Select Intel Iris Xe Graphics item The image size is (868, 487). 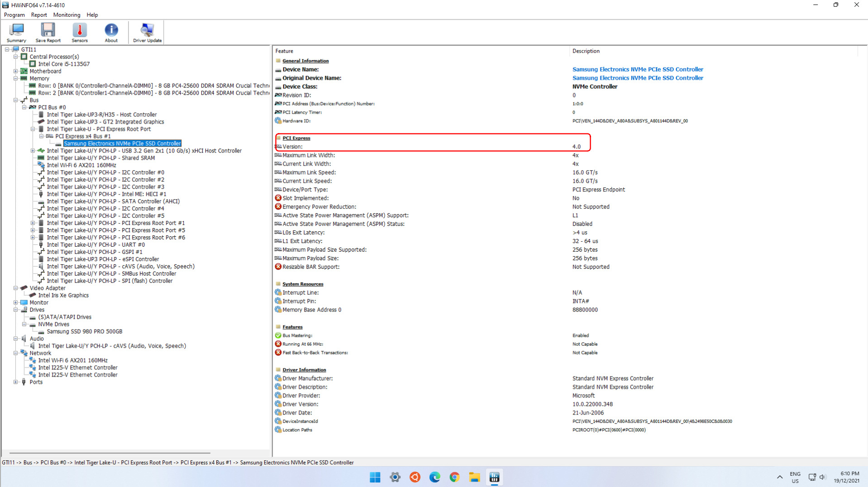(63, 295)
